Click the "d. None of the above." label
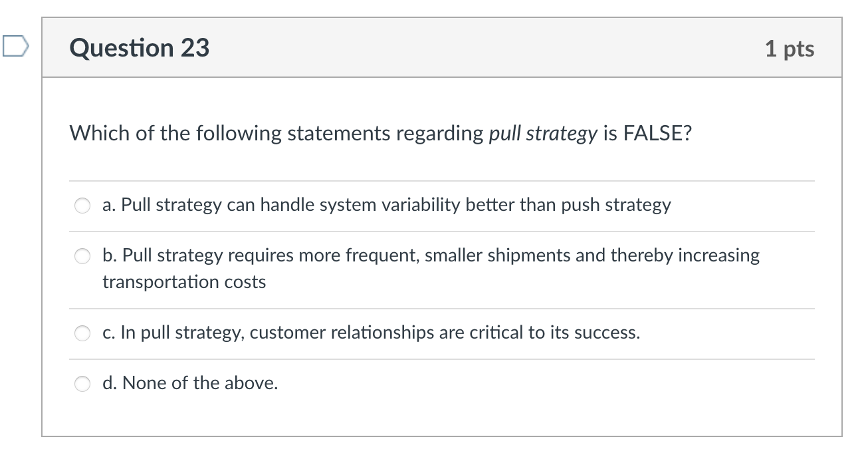The width and height of the screenshot is (868, 471). tap(190, 383)
